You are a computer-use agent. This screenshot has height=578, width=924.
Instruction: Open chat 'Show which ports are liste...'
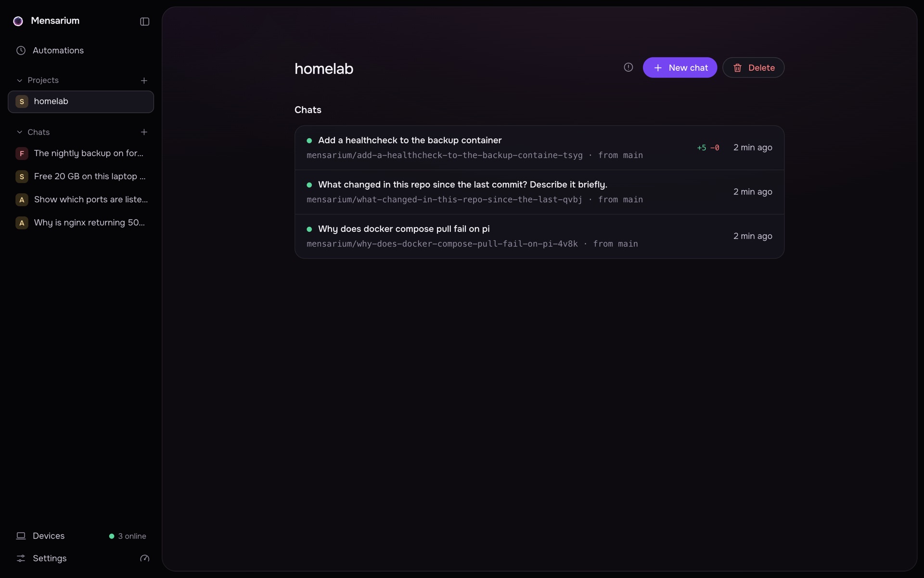(x=81, y=200)
